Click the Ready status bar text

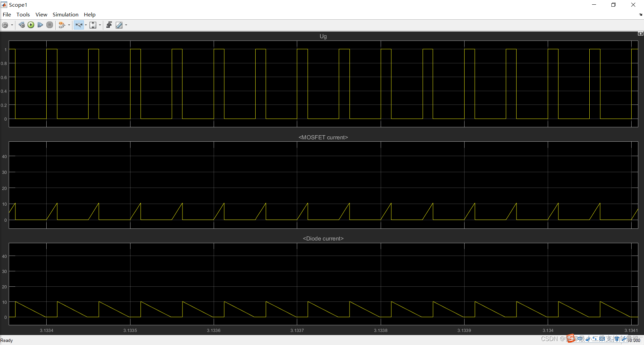[x=7, y=340]
